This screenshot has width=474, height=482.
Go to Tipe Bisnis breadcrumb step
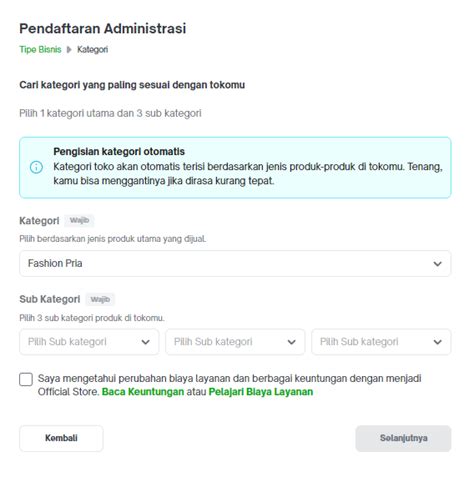(x=40, y=50)
